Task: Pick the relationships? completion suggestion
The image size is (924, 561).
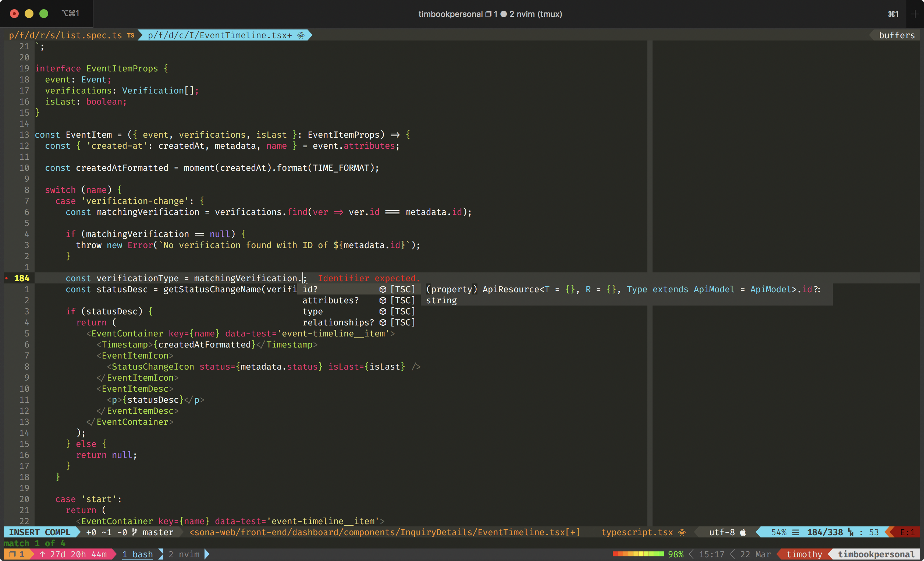Action: (x=338, y=322)
